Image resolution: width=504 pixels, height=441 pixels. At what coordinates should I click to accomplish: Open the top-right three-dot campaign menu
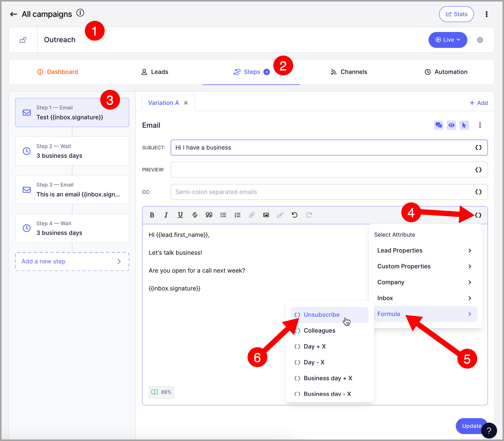(x=487, y=14)
